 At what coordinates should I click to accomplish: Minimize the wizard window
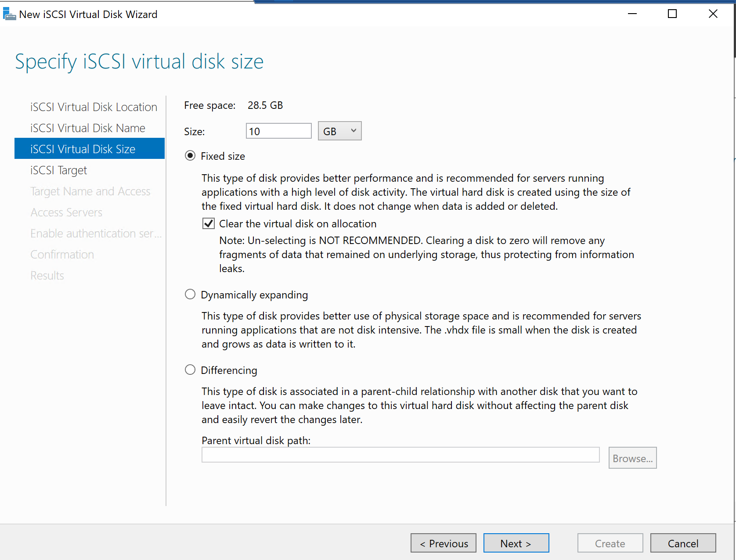click(x=632, y=14)
